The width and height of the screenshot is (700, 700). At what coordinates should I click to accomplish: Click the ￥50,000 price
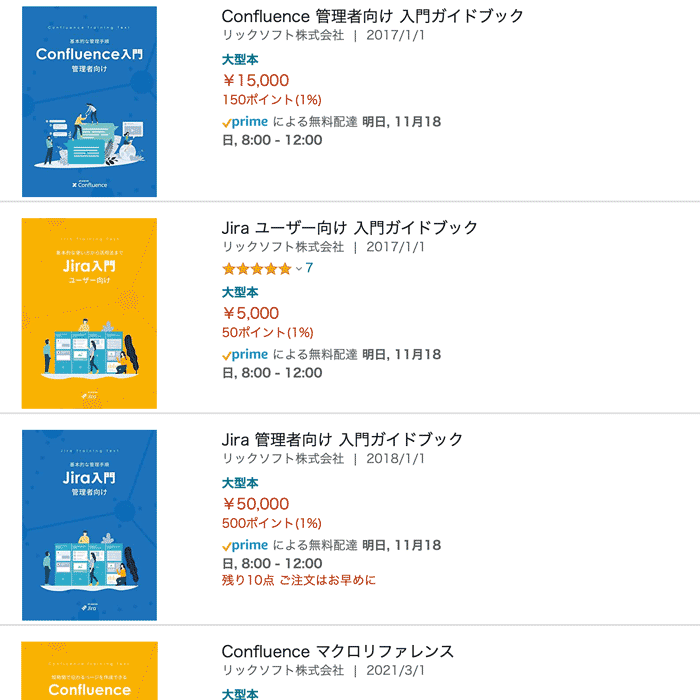coord(256,504)
